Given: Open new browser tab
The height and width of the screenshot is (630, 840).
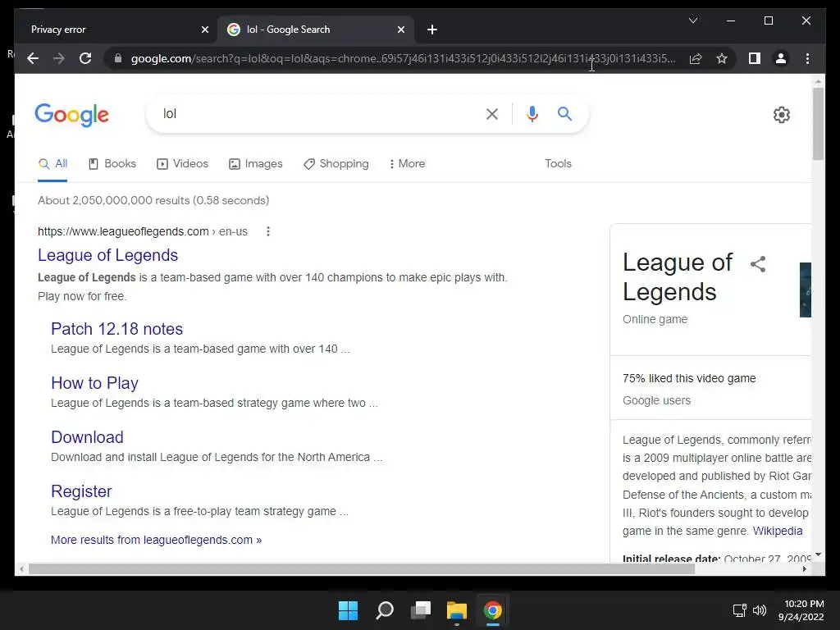Looking at the screenshot, I should [431, 30].
